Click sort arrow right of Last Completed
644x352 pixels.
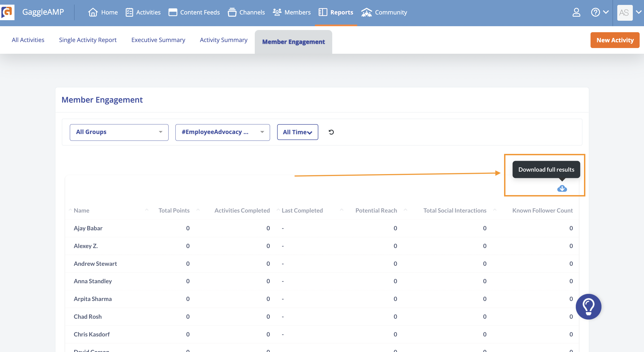[342, 210]
